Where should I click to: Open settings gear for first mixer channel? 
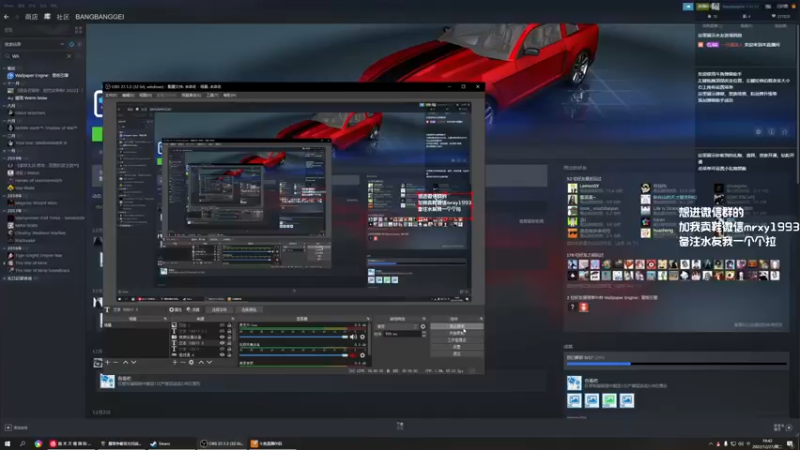363,337
